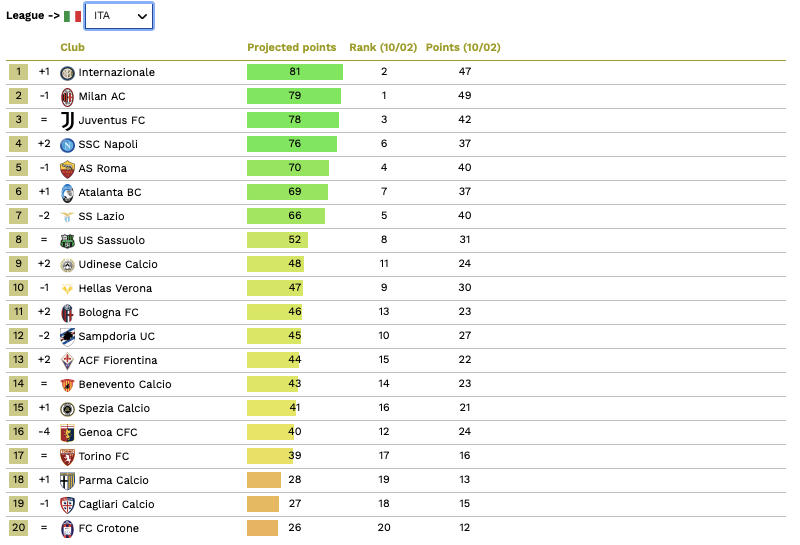Sort by Projected points column header
Viewport: 800px width, 545px height.
pyautogui.click(x=292, y=47)
